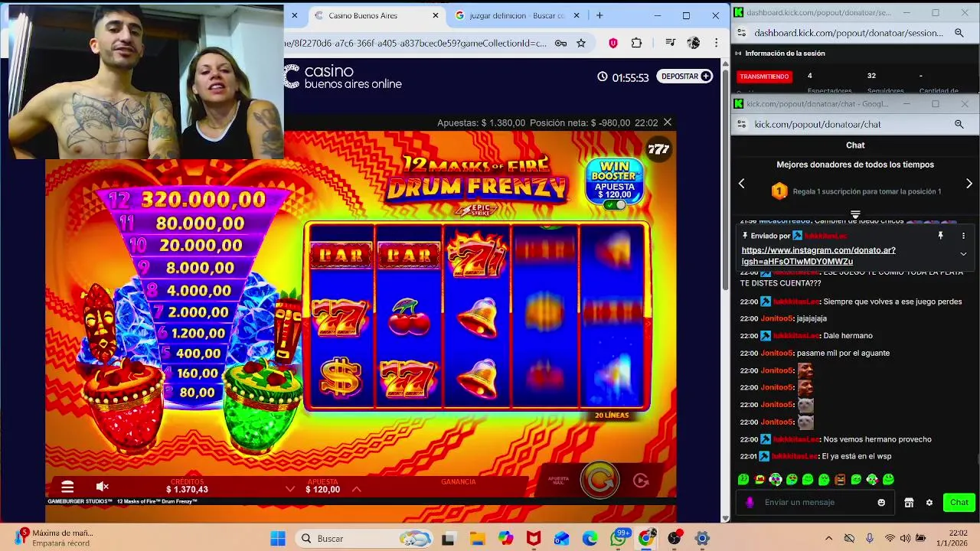
Task: Click the Transmitiendo status badge
Action: coord(764,77)
